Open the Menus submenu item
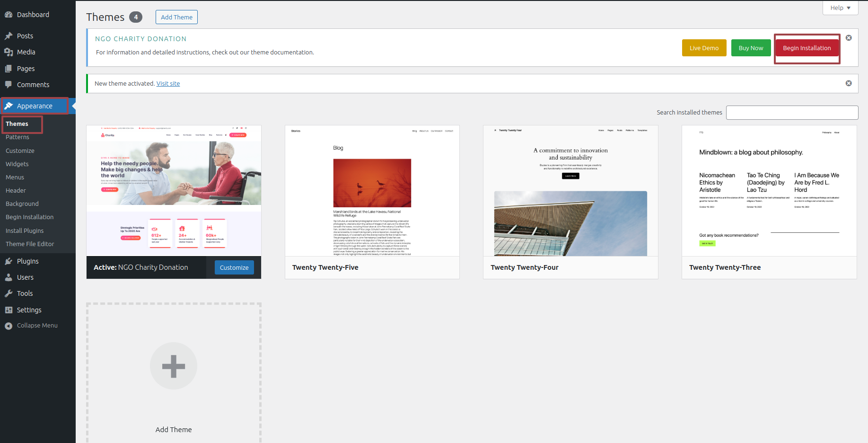Image resolution: width=868 pixels, height=443 pixels. point(15,177)
